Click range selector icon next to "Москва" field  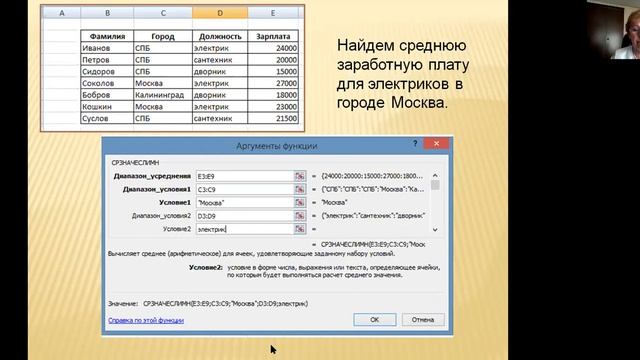pyautogui.click(x=300, y=202)
